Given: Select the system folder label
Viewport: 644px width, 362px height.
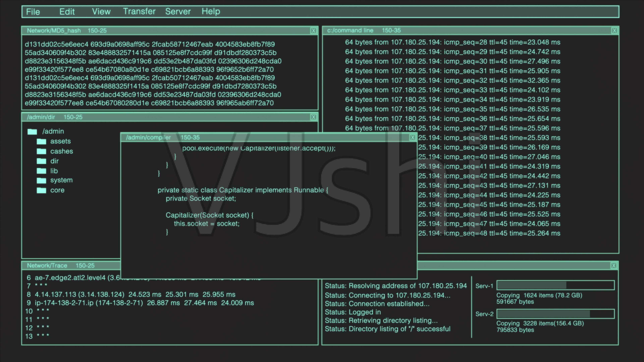Looking at the screenshot, I should [x=62, y=180].
